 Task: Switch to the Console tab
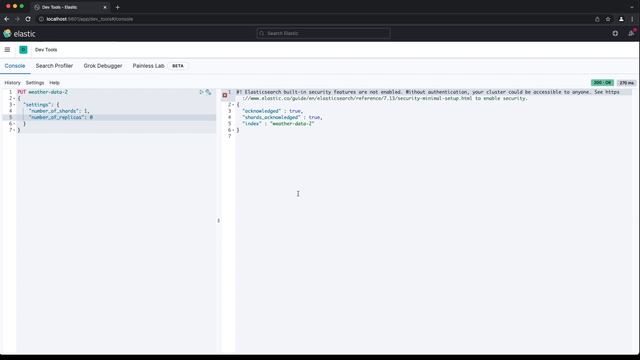point(15,66)
